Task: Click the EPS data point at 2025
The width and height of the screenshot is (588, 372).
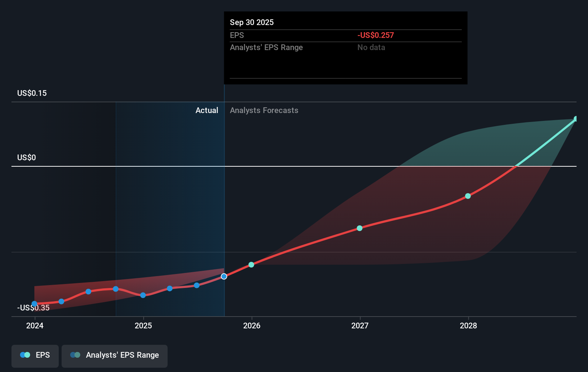Action: pyautogui.click(x=143, y=295)
